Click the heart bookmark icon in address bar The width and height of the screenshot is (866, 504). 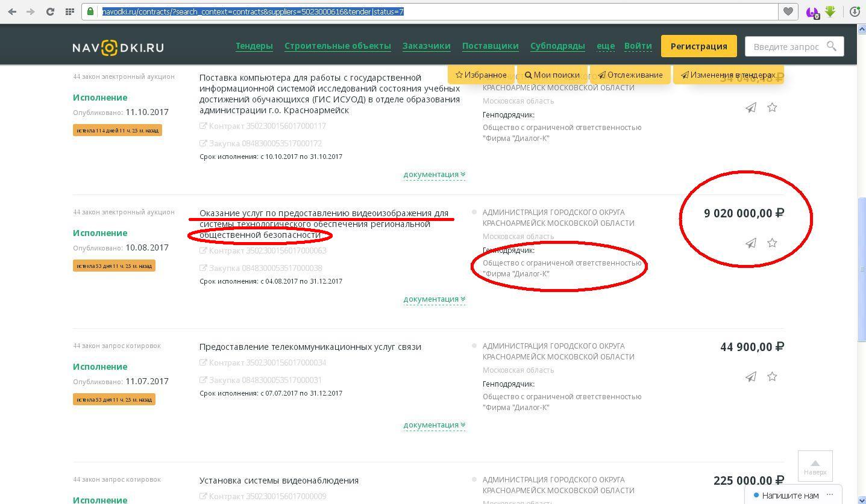788,11
